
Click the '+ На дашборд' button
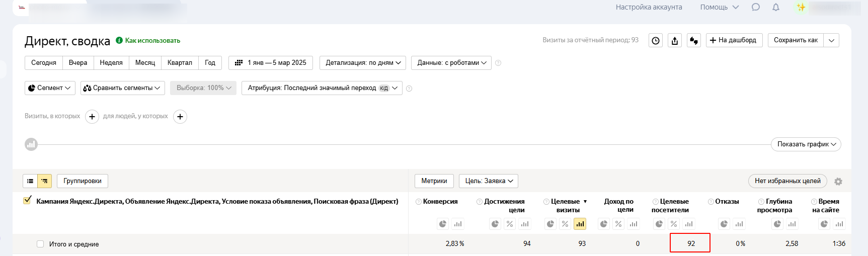tap(734, 40)
